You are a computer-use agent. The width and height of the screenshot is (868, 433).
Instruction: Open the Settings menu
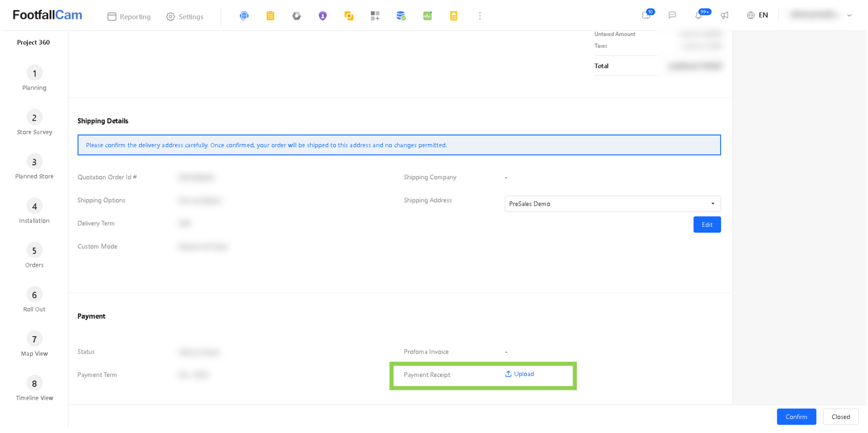click(x=185, y=16)
